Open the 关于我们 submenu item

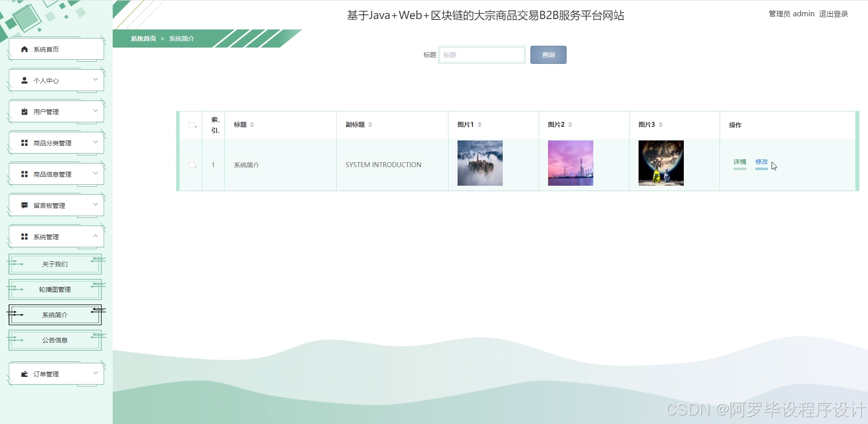coord(55,264)
